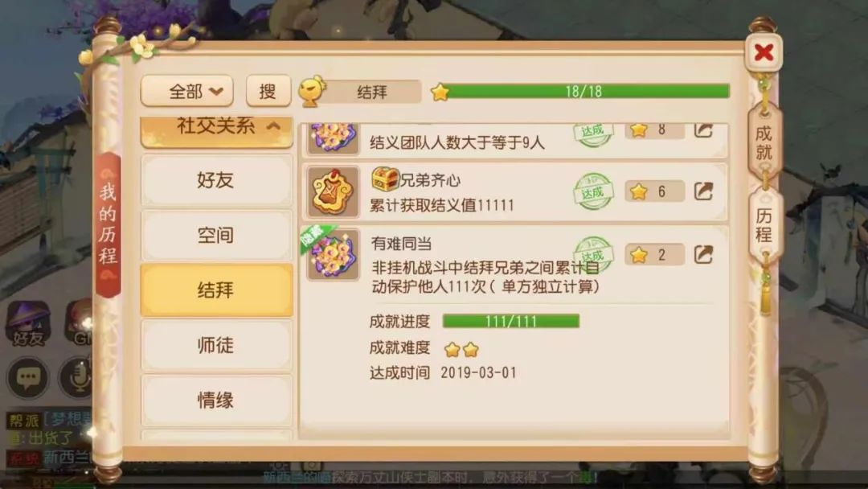Select 好友 in the category list

216,180
